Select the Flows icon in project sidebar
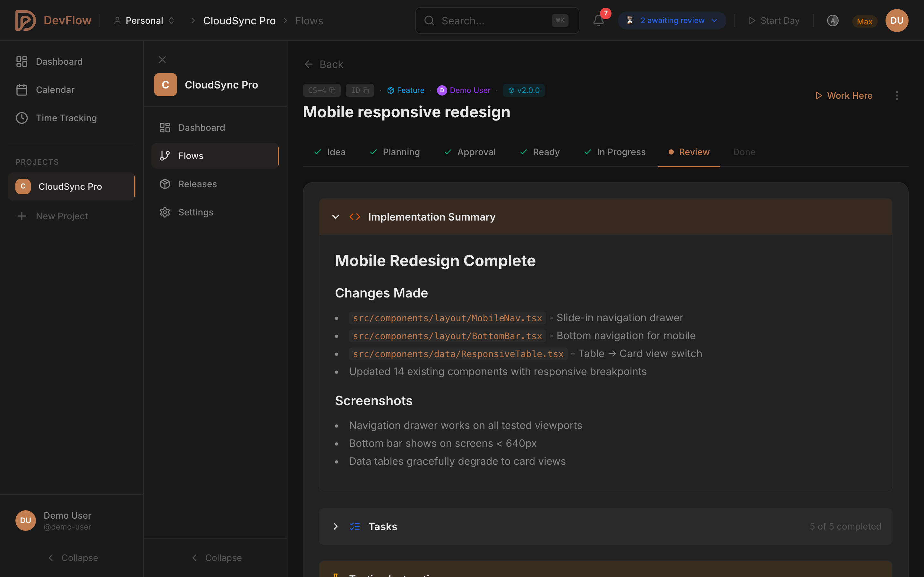Screen dimensions: 924x577 click(165, 156)
